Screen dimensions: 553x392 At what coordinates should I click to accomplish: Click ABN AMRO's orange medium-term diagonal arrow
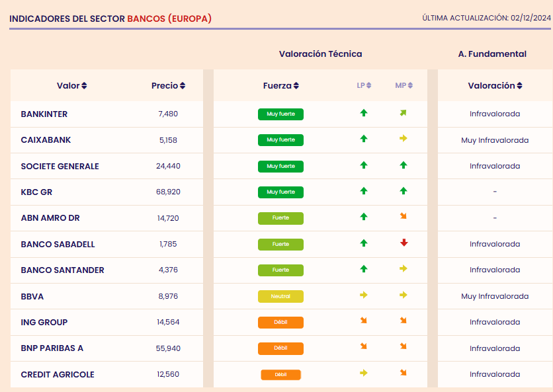coord(404,217)
